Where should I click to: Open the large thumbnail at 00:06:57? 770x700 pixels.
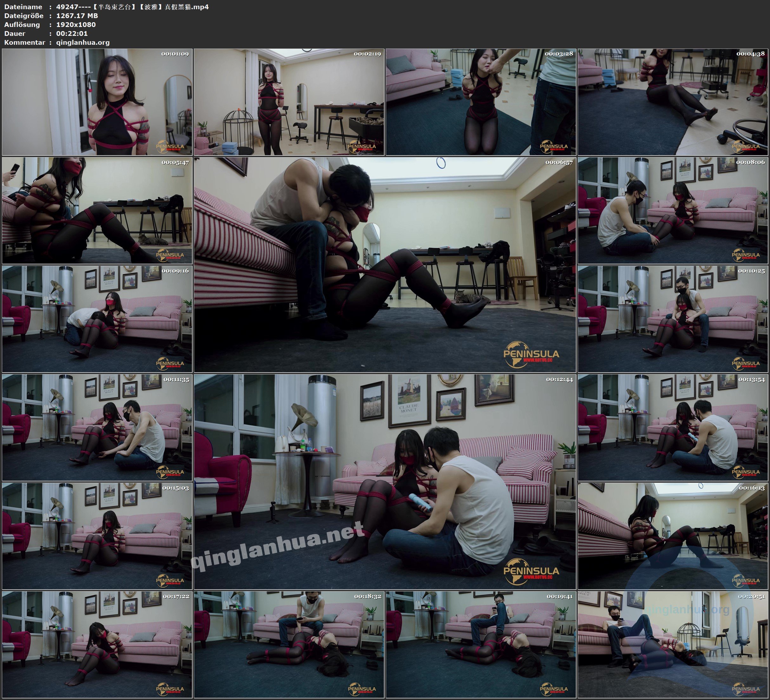click(x=385, y=264)
